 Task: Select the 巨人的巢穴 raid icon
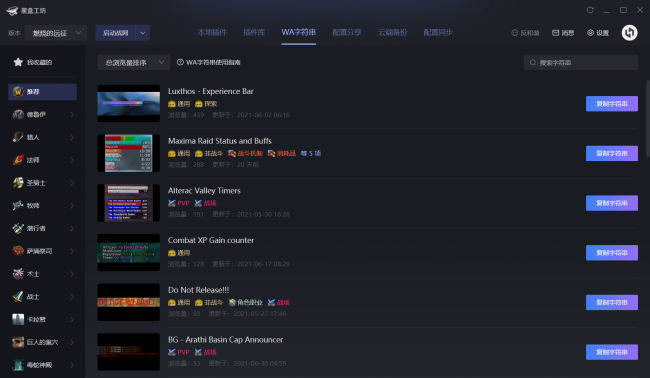pos(18,342)
